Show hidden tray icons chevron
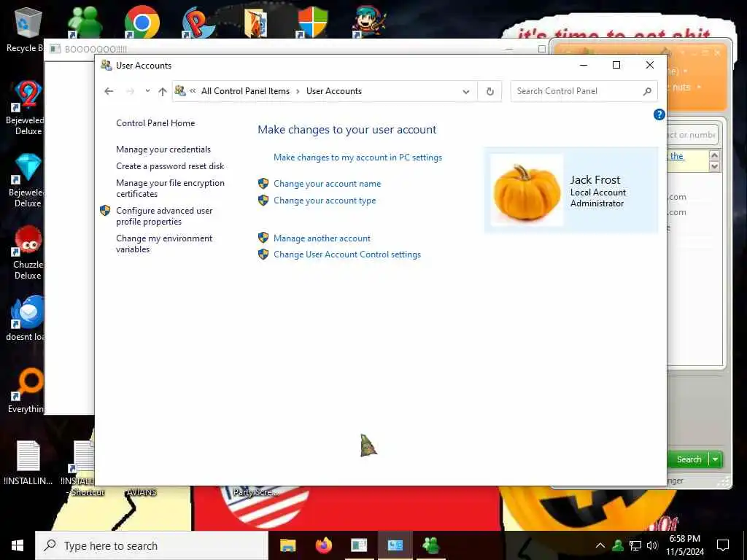This screenshot has width=747, height=560. [600, 545]
